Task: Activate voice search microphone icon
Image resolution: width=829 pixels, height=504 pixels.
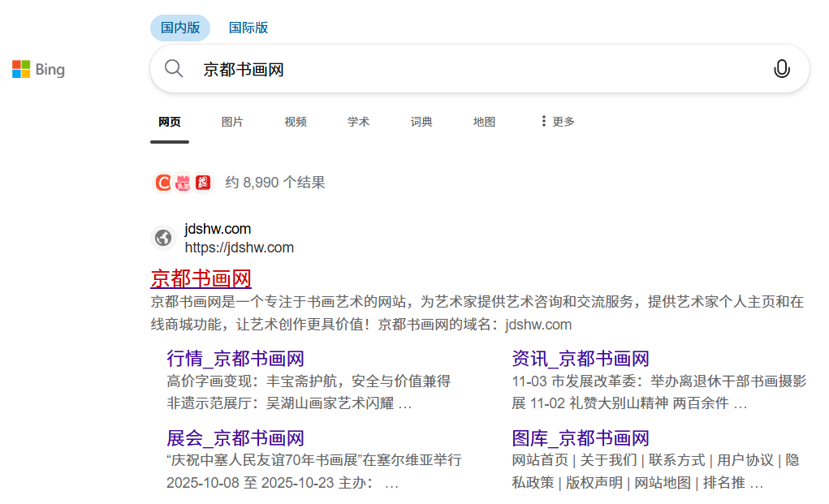Action: (781, 69)
